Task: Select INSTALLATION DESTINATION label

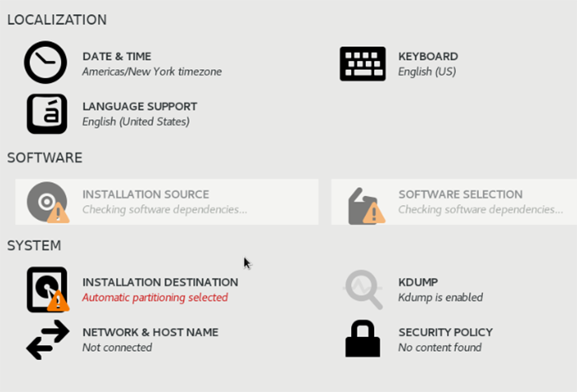Action: 160,282
